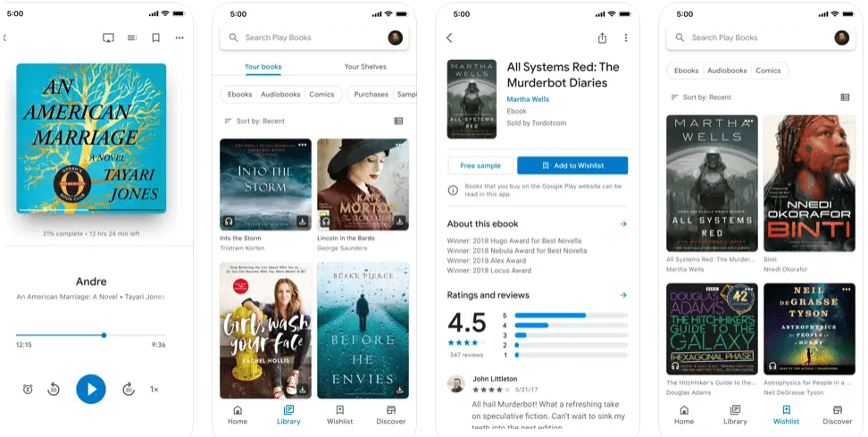Open Sort by: Recent on Wishlist

coord(701,97)
